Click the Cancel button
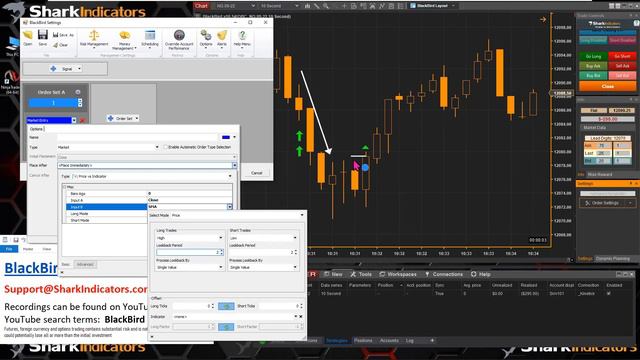This screenshot has width=640, height=360. 256,173
